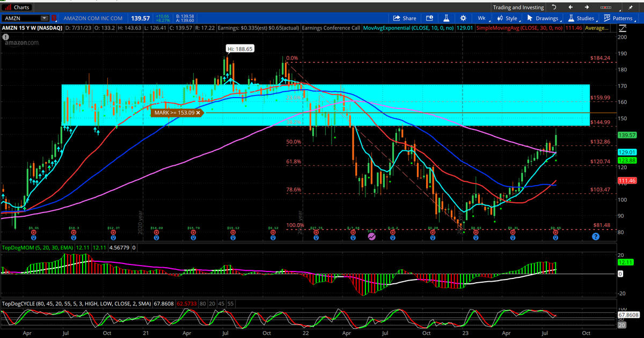
Task: Open the AMZN symbol dropdown arrow
Action: click(44, 18)
